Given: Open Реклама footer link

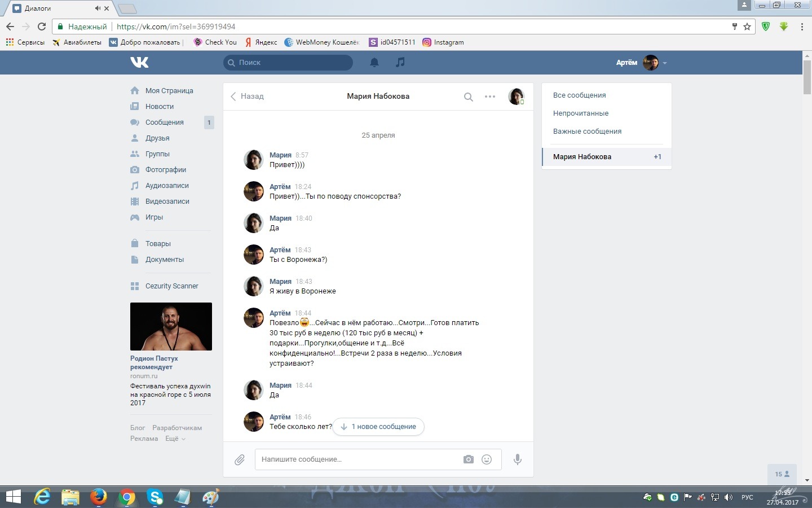Looking at the screenshot, I should [144, 439].
